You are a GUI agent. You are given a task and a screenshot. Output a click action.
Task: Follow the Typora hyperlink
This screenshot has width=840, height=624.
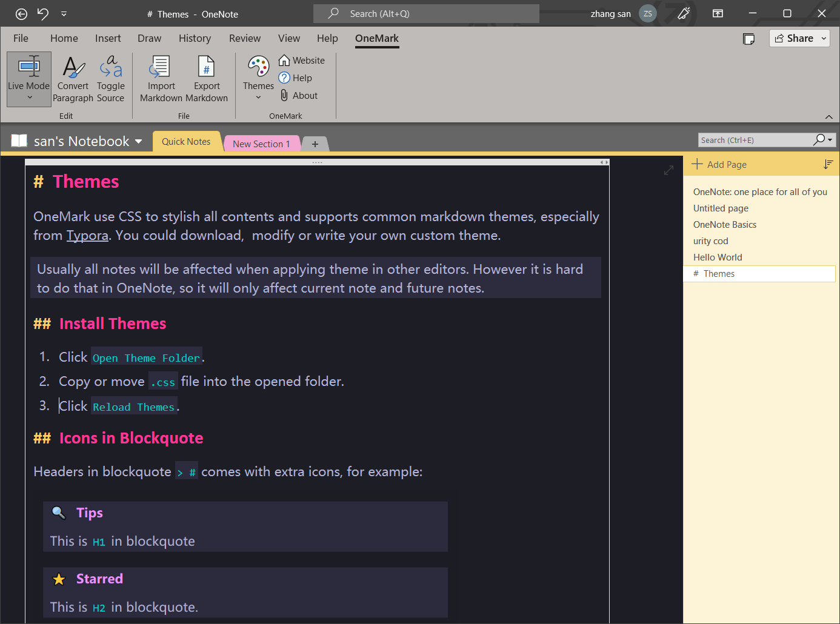coord(87,236)
